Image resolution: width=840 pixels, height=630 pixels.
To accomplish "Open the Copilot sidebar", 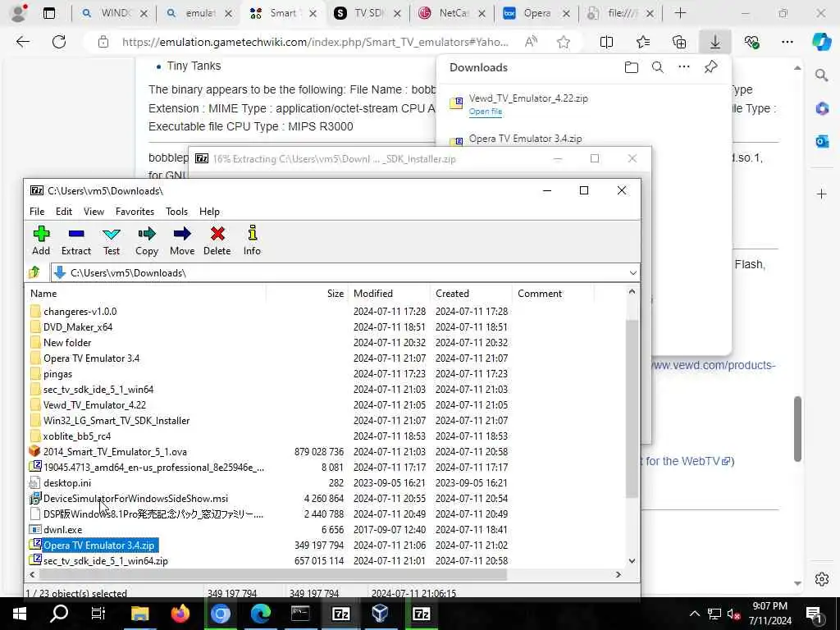I will (821, 42).
